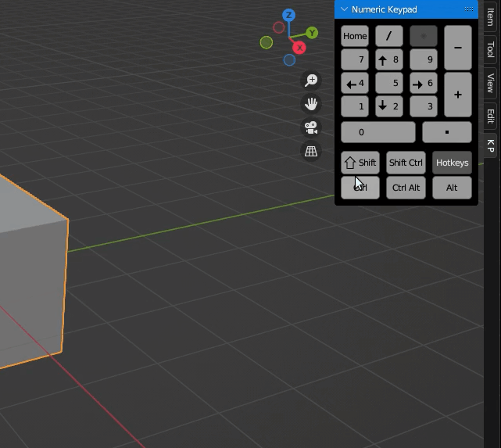The height and width of the screenshot is (448, 501).
Task: Switch perspective/orthographic grid icon
Action: (x=311, y=151)
